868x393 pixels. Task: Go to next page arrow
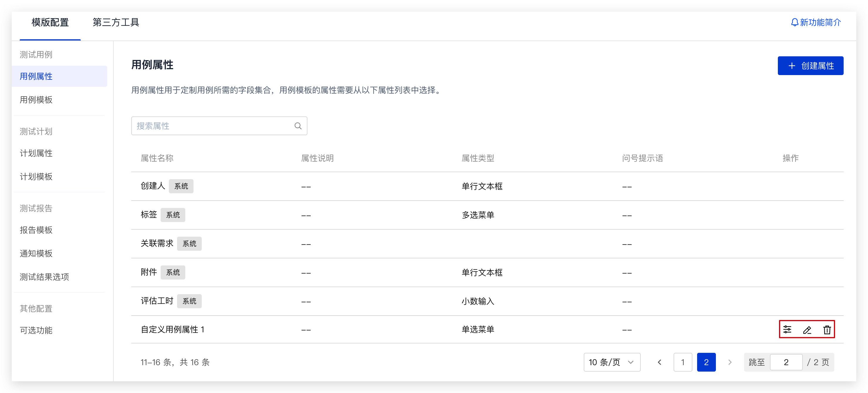pos(730,362)
